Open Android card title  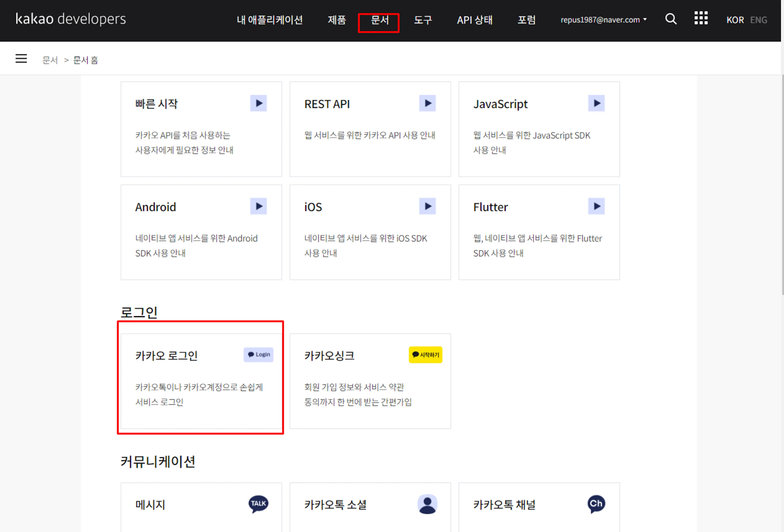point(156,207)
